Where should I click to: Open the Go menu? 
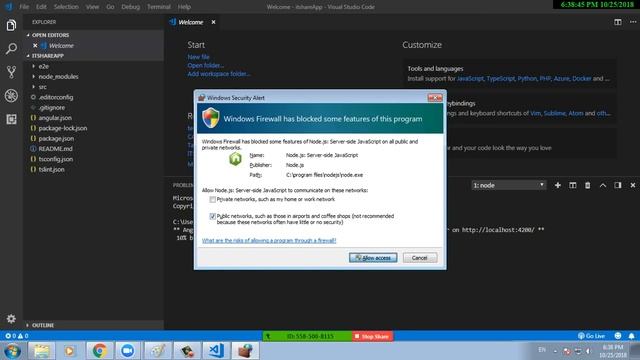pyautogui.click(x=110, y=7)
